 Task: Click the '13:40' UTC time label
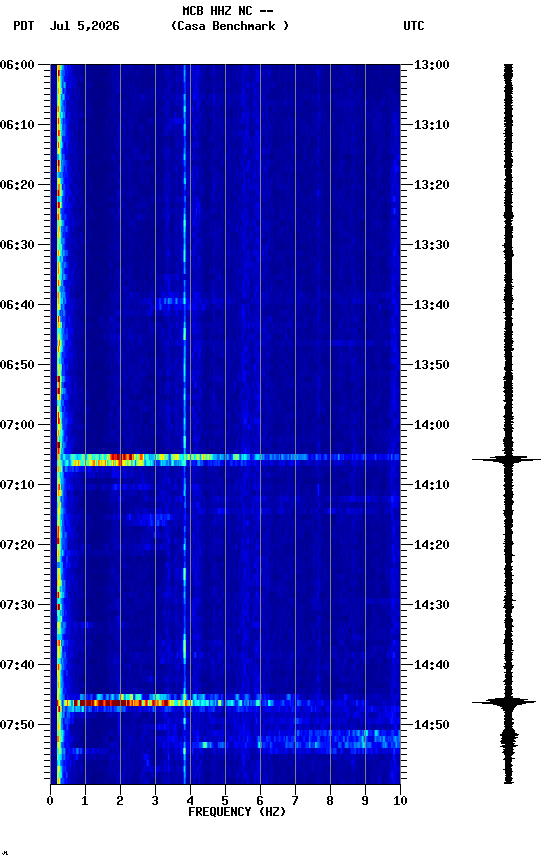click(432, 305)
